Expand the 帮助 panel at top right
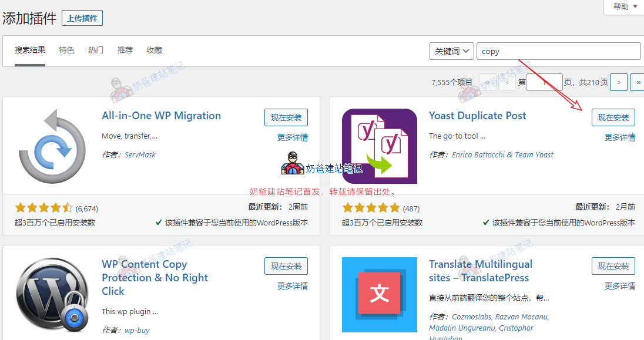644x340 pixels. pyautogui.click(x=622, y=8)
